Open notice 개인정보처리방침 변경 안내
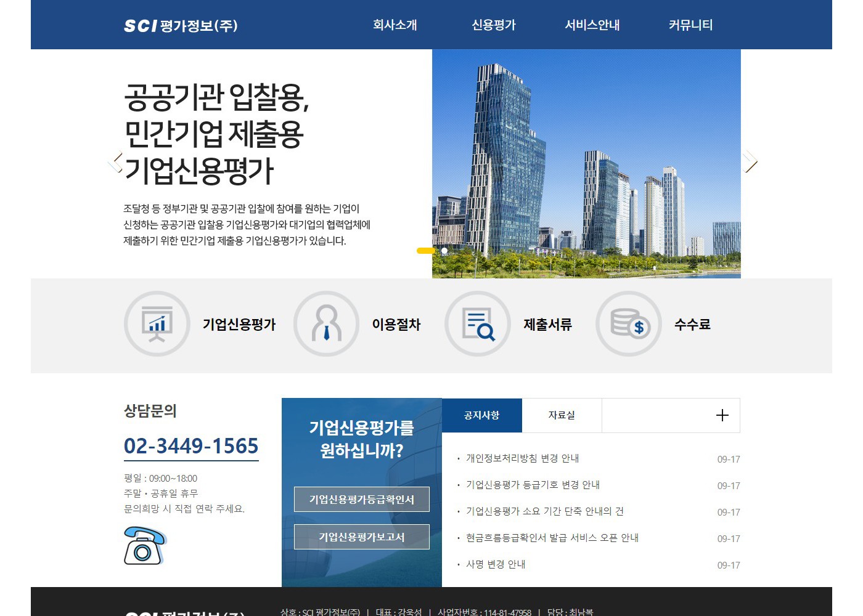863x616 pixels. [x=522, y=458]
